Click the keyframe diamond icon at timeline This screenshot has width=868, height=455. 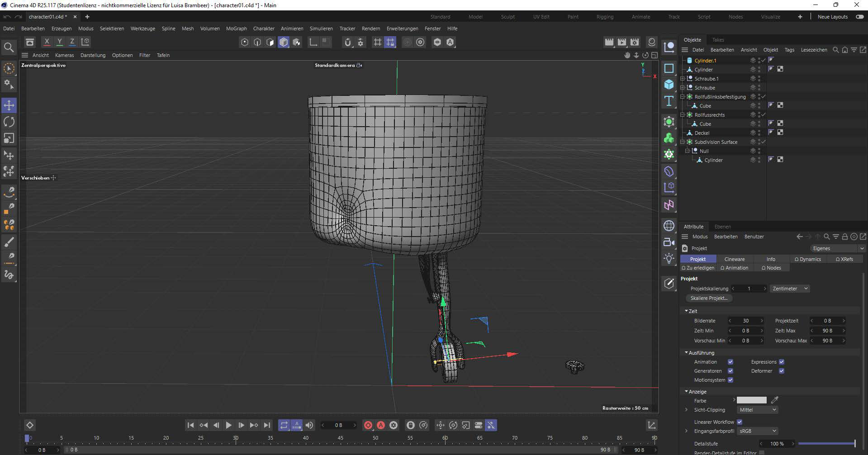[x=29, y=425]
